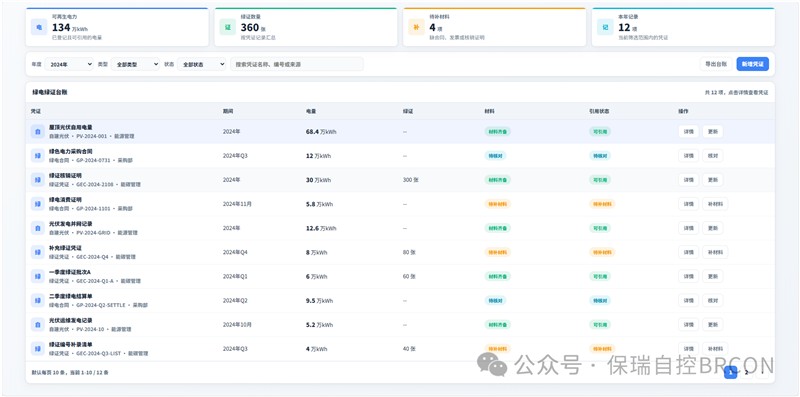
Task: Select the highlighted page 1 pagination button
Action: coord(731,373)
